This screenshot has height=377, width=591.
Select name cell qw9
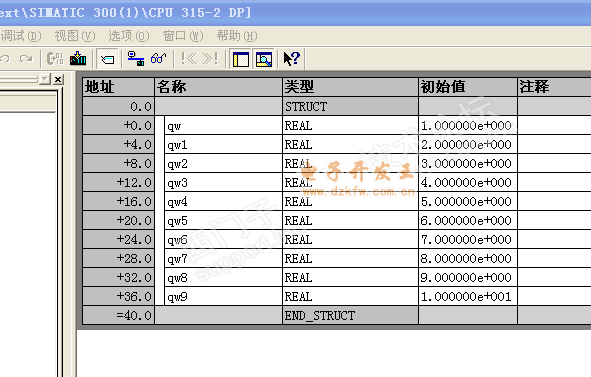click(x=224, y=296)
